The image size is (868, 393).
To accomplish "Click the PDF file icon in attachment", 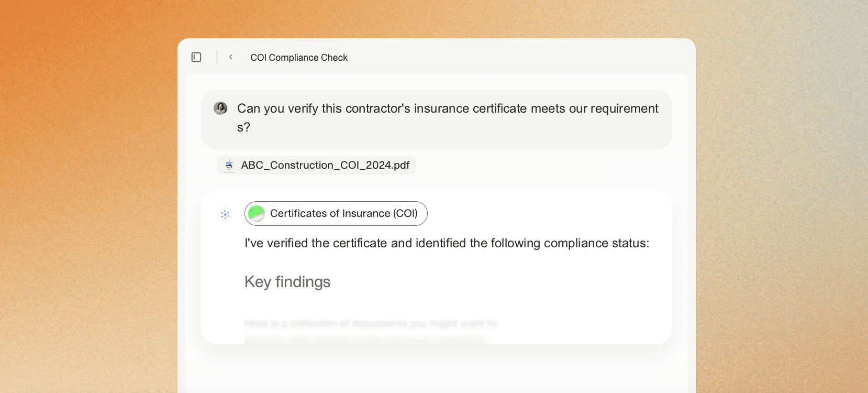I will coord(229,165).
